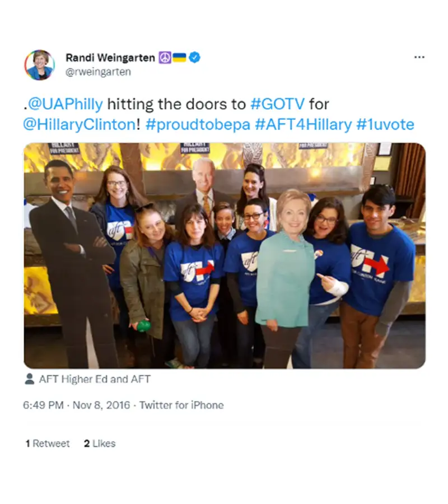Click the Twitter for iPhone source label
This screenshot has height=504, width=448.
tap(181, 405)
